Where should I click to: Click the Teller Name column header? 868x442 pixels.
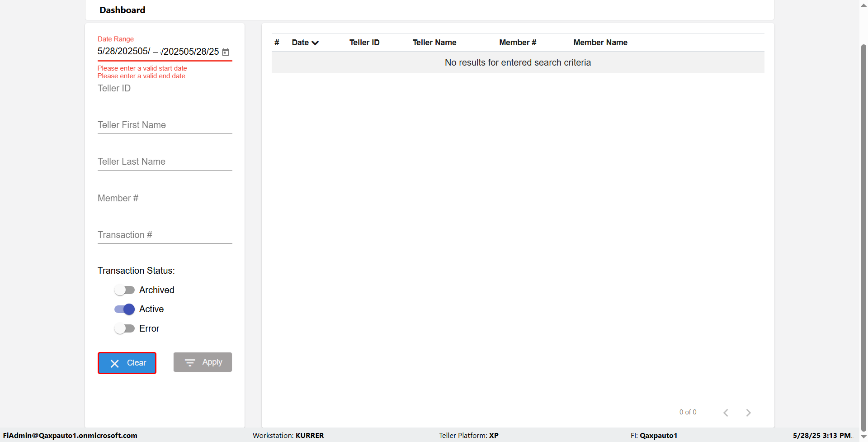tap(434, 43)
